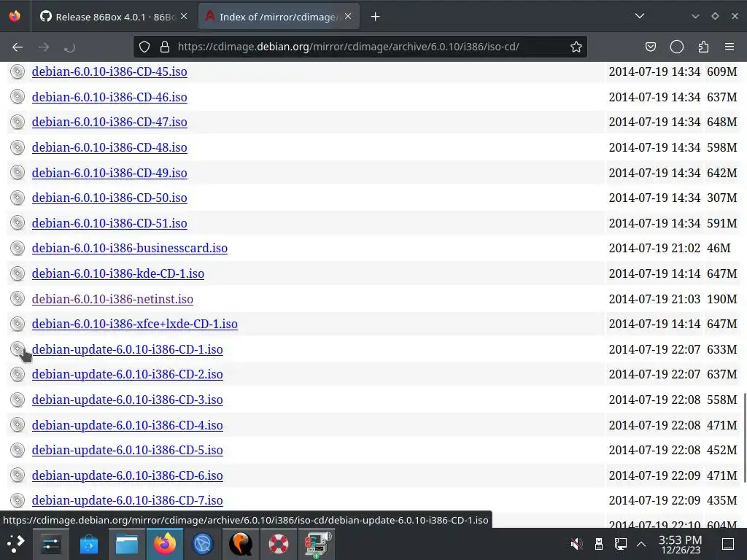Click debian-update-6.0.10-i386-CD-6.iso link
This screenshot has height=560, width=747.
127,475
